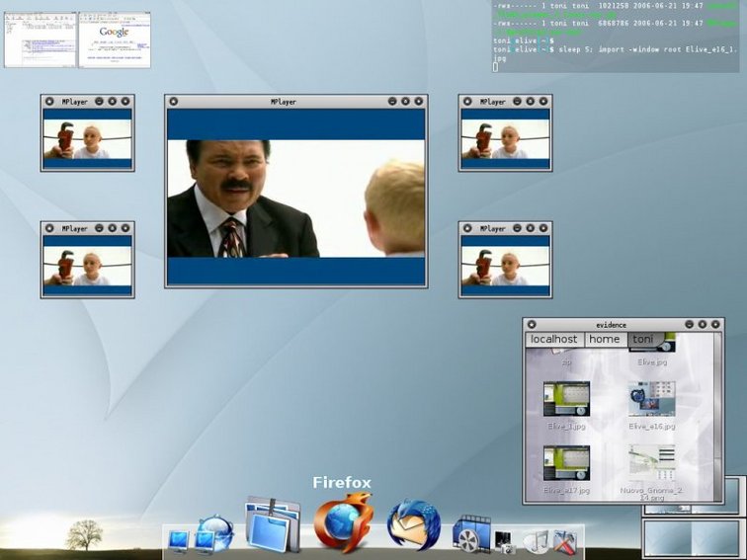
Task: Maximize the MPlayer window showing the mustached man
Action: pyautogui.click(x=405, y=102)
